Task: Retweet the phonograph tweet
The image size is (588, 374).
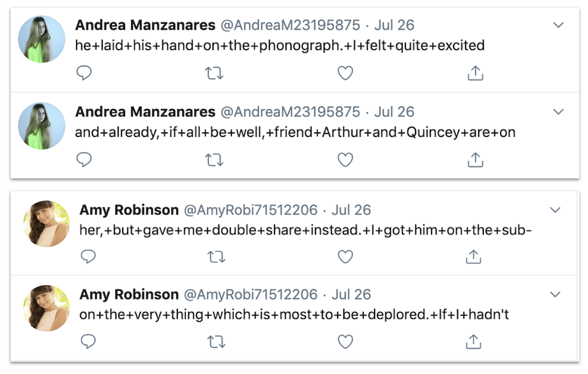Action: click(x=214, y=73)
